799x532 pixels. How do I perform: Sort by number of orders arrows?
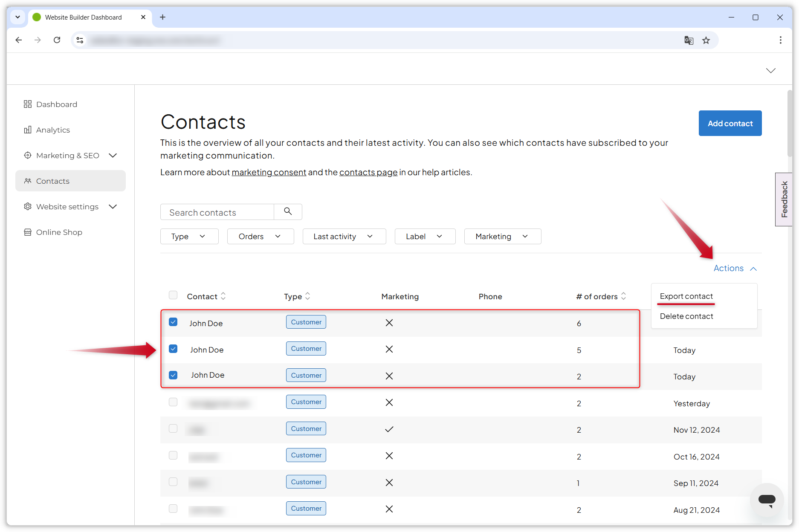pyautogui.click(x=623, y=296)
